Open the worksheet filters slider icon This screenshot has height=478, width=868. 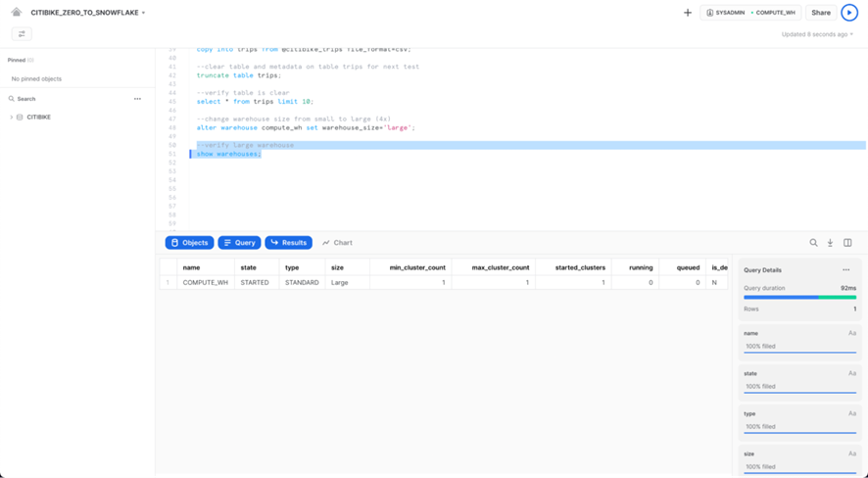point(22,34)
